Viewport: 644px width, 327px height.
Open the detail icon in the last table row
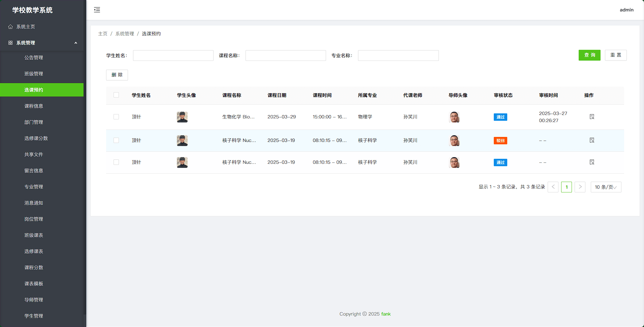(x=592, y=162)
